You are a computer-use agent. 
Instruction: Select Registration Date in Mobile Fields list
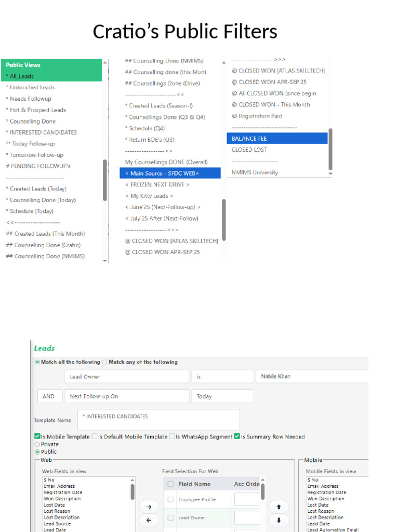pos(327,493)
